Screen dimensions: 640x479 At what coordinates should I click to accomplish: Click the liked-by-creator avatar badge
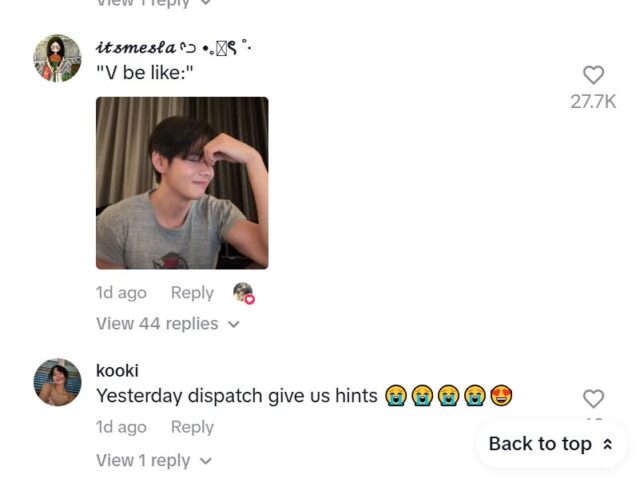244,293
